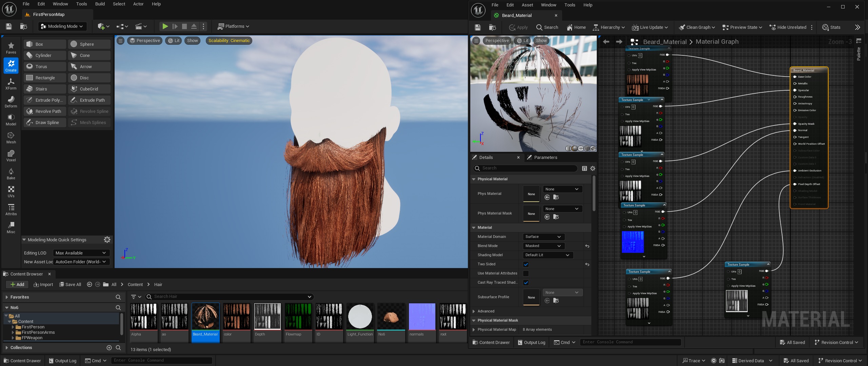Collapse the Physical Material section
The height and width of the screenshot is (366, 868).
coord(474,179)
